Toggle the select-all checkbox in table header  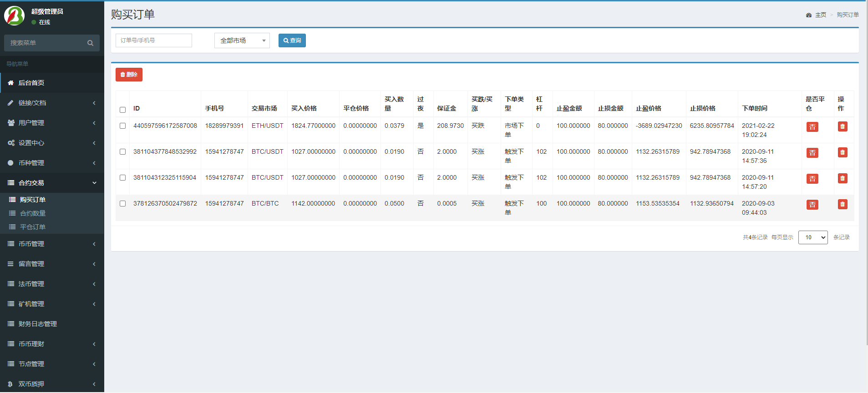(x=122, y=110)
